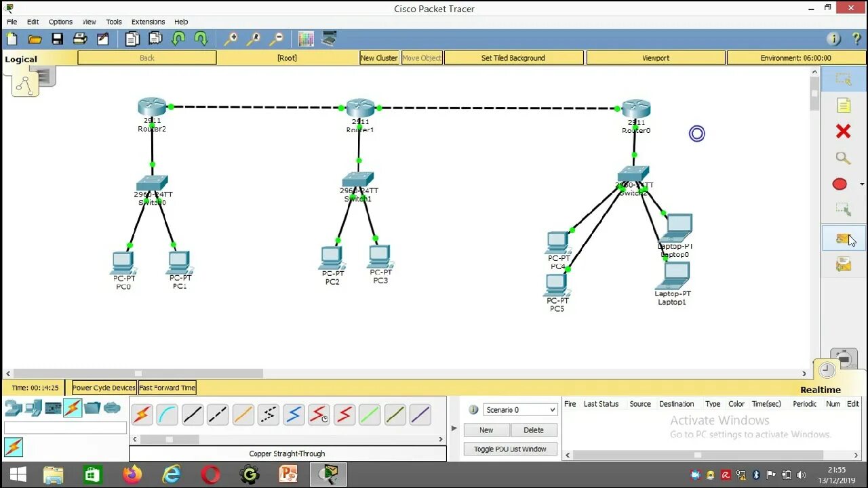Click the Environment: 06:00:00 button

tap(795, 58)
